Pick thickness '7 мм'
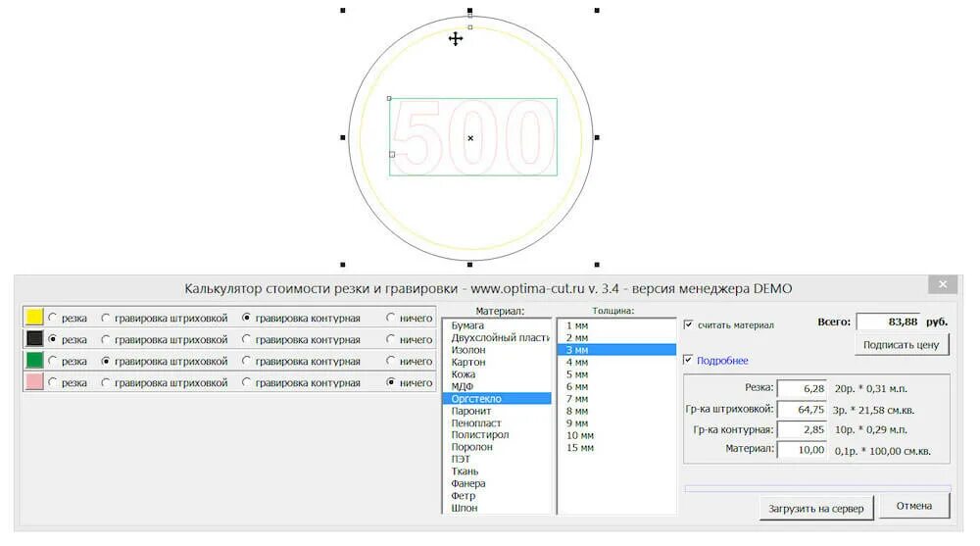The image size is (980, 546). click(616, 398)
